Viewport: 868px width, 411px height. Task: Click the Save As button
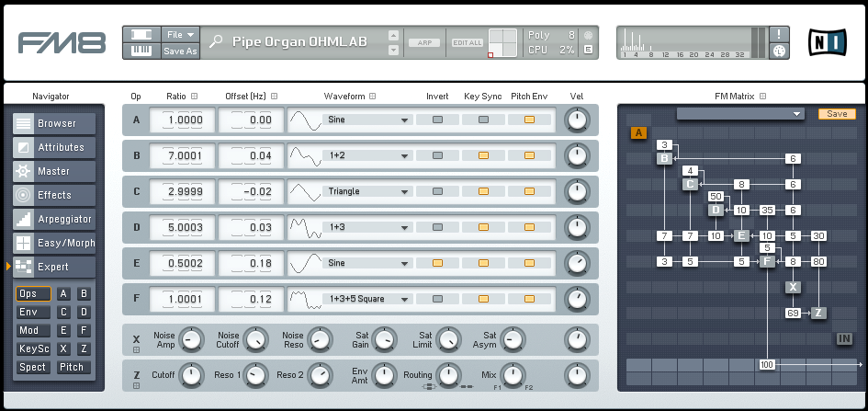(x=180, y=51)
